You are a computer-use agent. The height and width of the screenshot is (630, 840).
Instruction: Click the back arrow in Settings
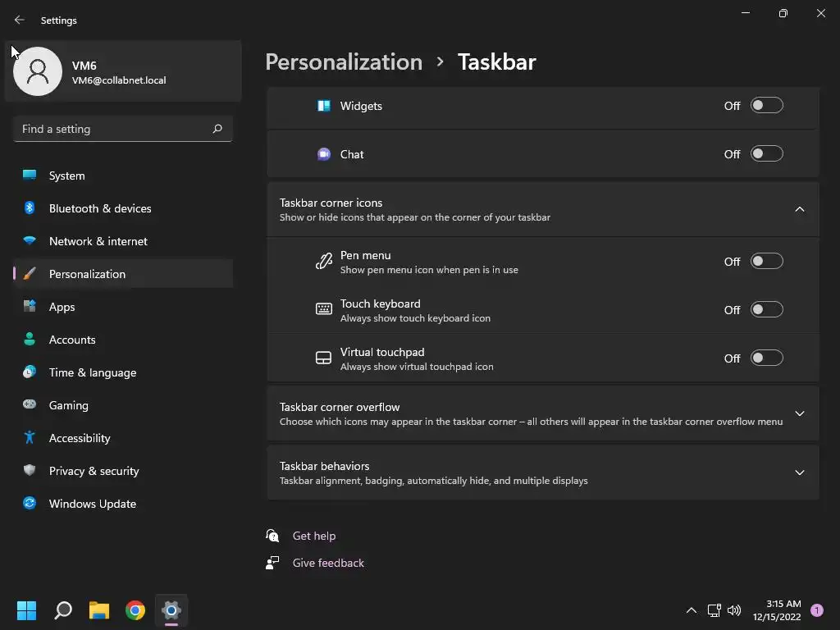(x=20, y=20)
